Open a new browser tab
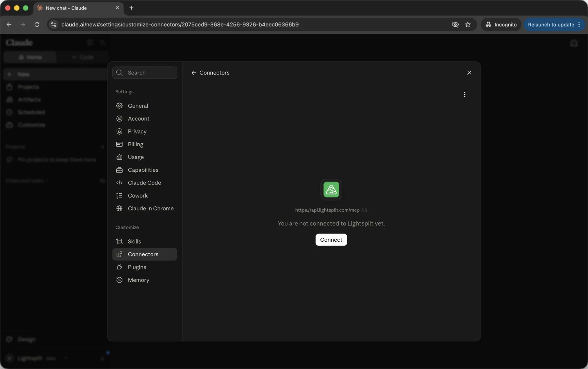Image resolution: width=588 pixels, height=369 pixels. [x=131, y=8]
